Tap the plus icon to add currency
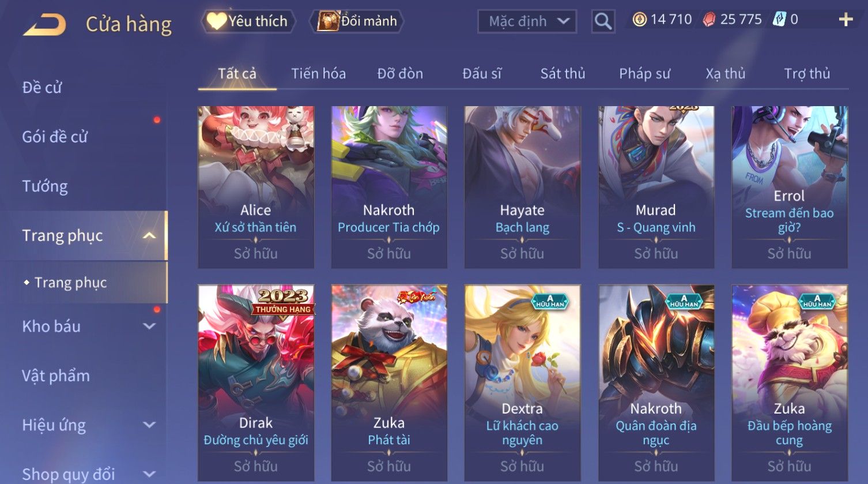The image size is (868, 484). (846, 20)
